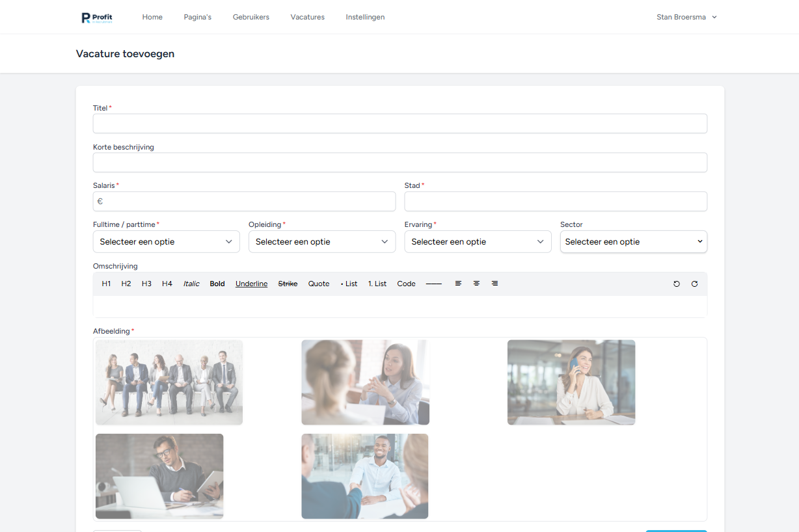This screenshot has height=532, width=799.
Task: Click the Gebruikers navigation link
Action: pos(251,18)
